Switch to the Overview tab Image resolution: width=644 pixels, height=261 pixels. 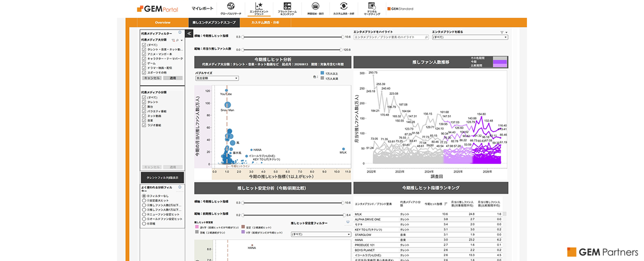[163, 23]
